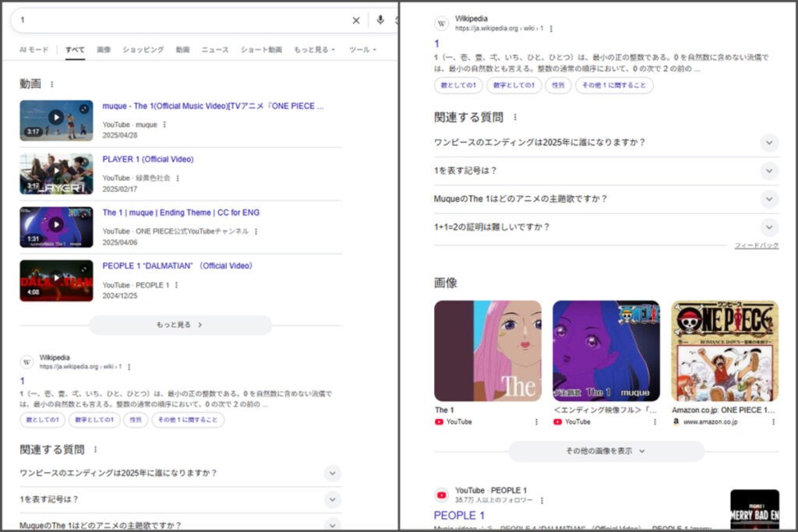This screenshot has height=532, width=798.
Task: Click the もっと見る button under videos
Action: (180, 325)
